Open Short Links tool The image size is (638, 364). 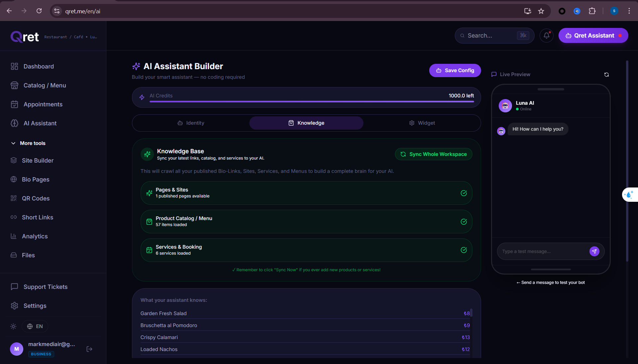click(38, 217)
